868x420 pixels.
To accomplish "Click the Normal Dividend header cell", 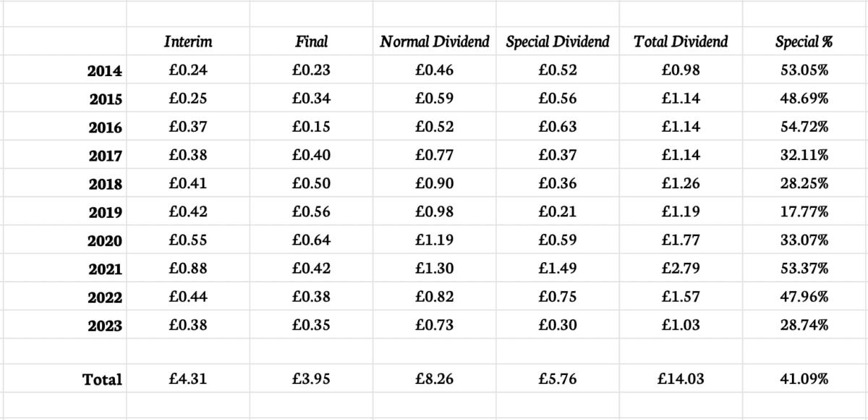I will coord(435,42).
